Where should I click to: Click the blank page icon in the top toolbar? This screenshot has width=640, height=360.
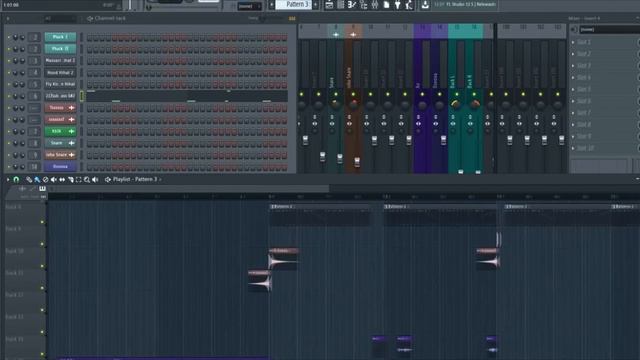coord(386,5)
